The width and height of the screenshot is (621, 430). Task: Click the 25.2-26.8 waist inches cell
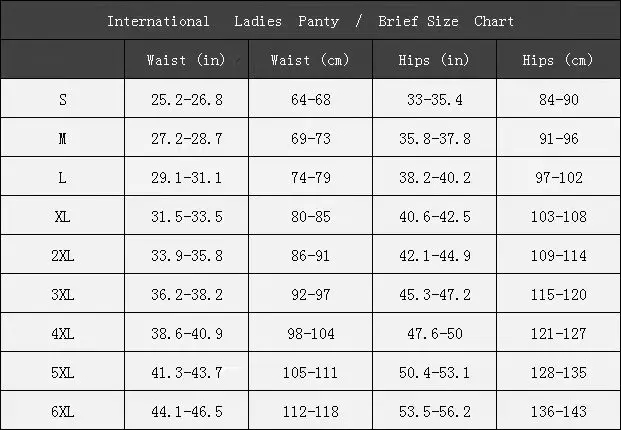coord(186,100)
